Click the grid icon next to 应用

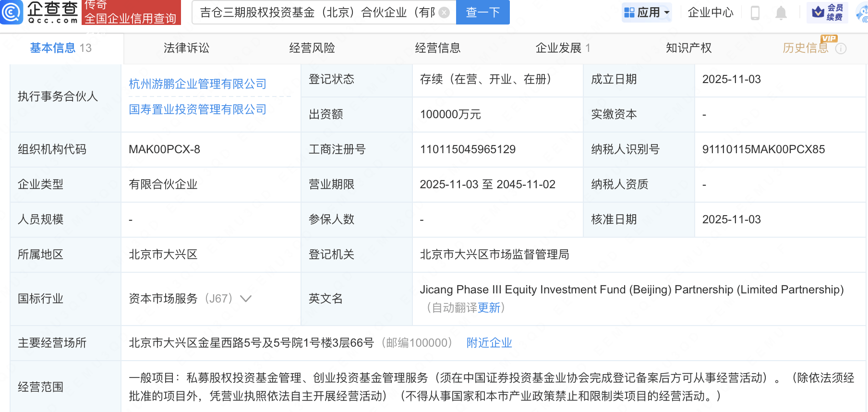(629, 12)
